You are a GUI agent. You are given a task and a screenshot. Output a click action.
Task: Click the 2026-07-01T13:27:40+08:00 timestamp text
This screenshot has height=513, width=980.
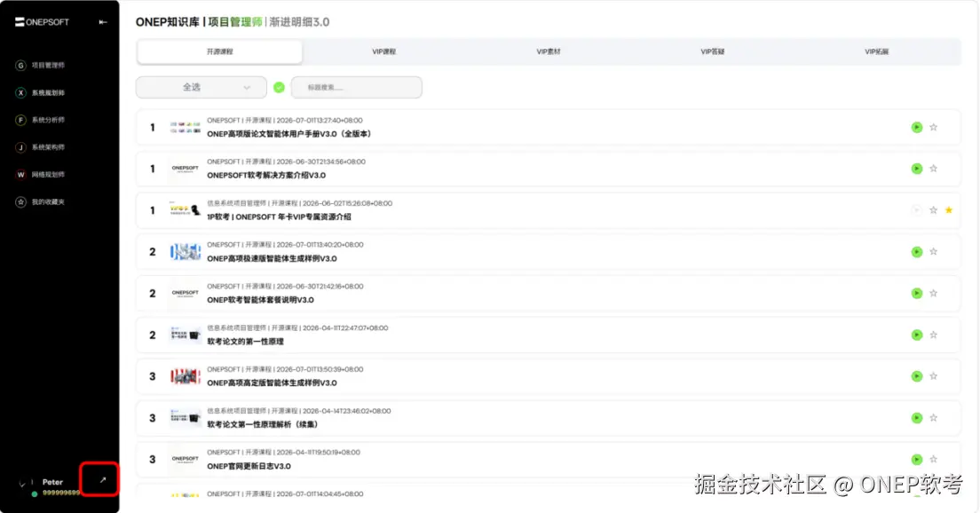click(320, 121)
